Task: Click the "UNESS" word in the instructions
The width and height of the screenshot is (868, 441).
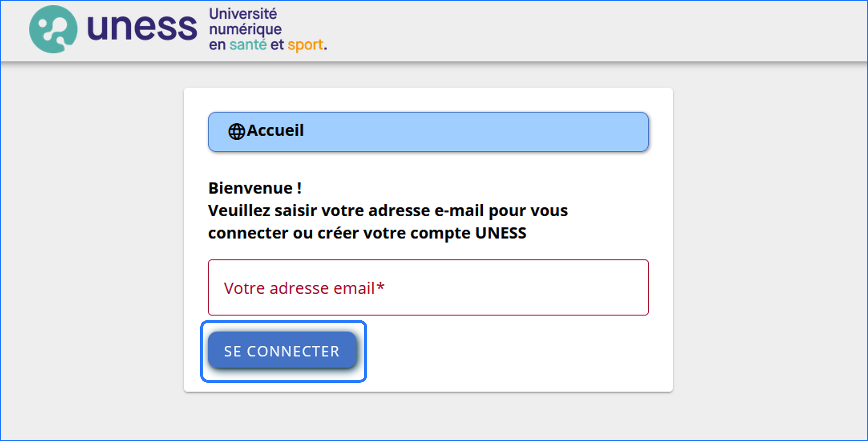Action: pyautogui.click(x=501, y=233)
